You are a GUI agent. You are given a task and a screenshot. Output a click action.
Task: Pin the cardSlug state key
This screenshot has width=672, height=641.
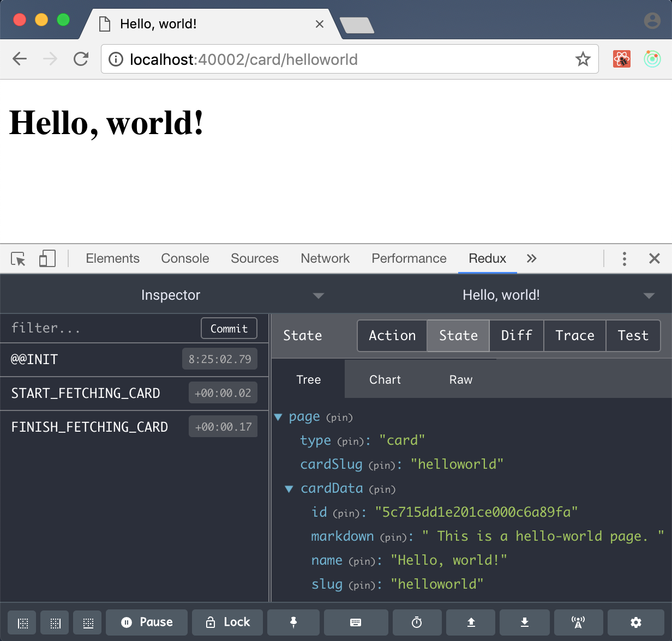(382, 466)
